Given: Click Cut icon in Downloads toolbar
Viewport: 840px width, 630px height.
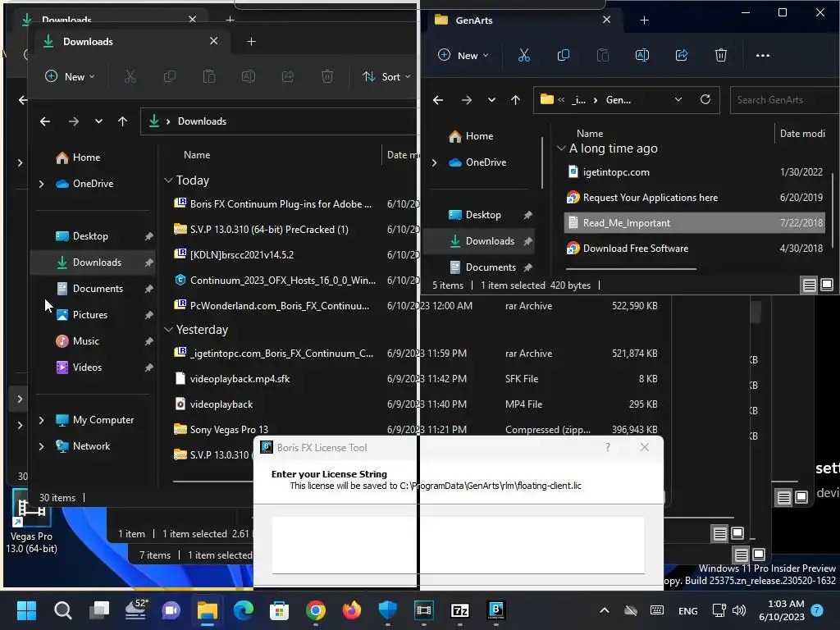Looking at the screenshot, I should tap(130, 76).
